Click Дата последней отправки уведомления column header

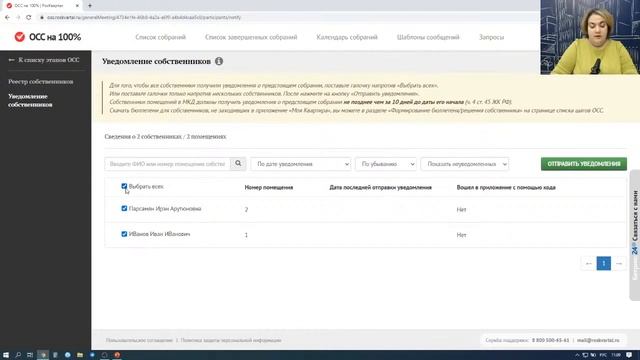(x=380, y=187)
